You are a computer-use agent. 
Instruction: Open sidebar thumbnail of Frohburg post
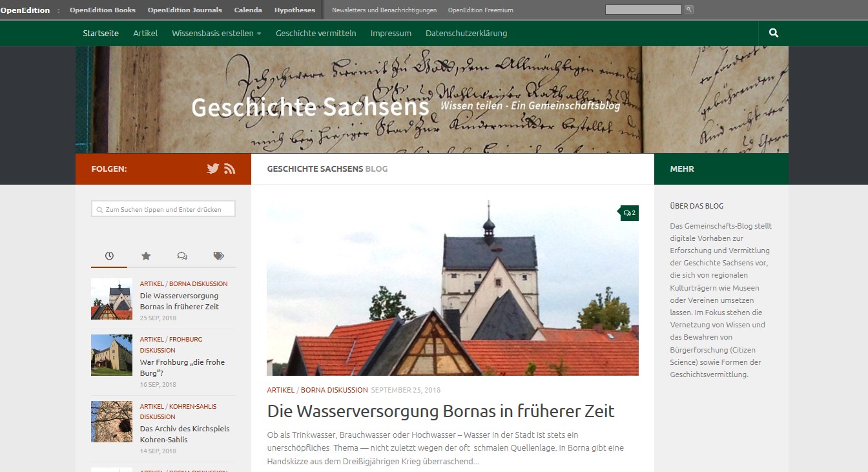click(112, 354)
